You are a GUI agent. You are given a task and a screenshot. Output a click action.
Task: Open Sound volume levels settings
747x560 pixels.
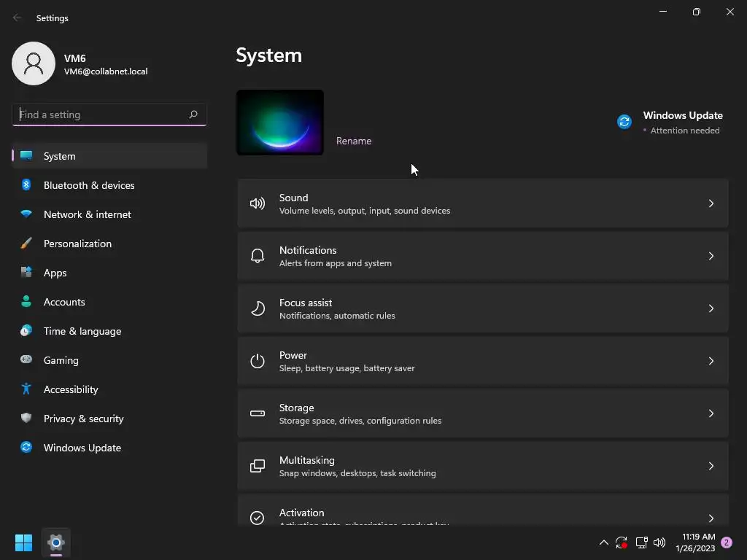coord(483,204)
